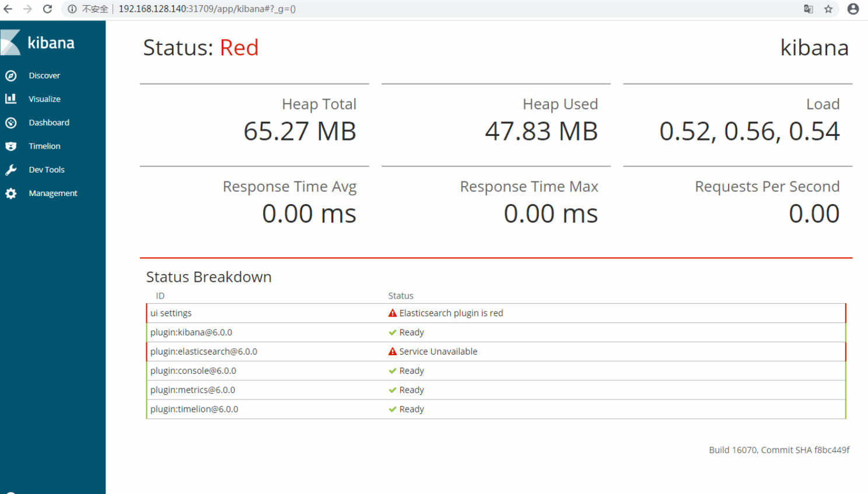Focus the browser address bar URL

[x=207, y=9]
